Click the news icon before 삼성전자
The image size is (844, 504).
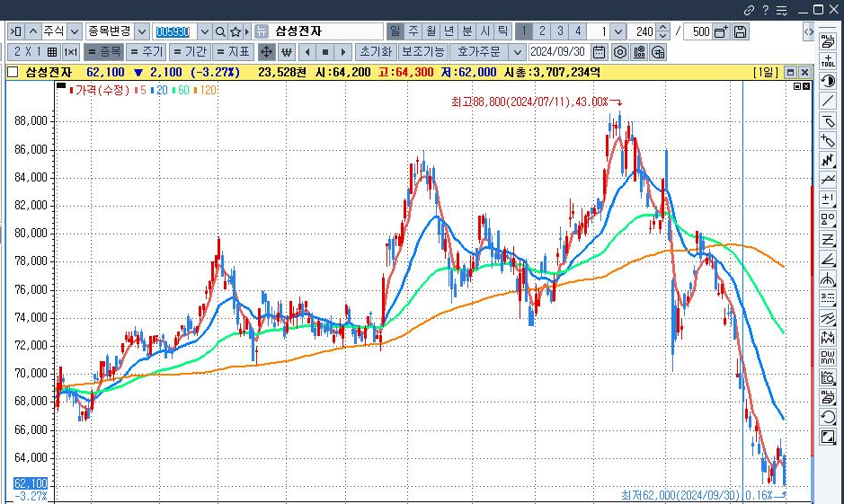point(261,31)
